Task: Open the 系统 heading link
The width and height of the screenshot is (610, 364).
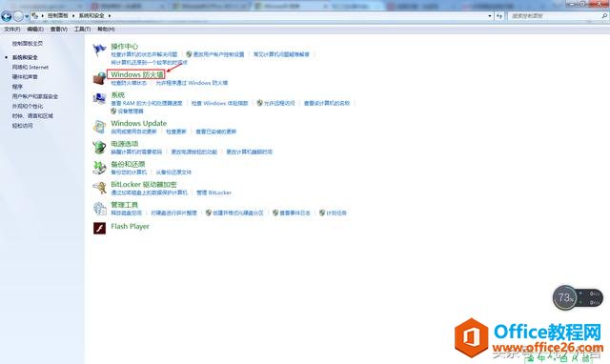Action: [118, 95]
